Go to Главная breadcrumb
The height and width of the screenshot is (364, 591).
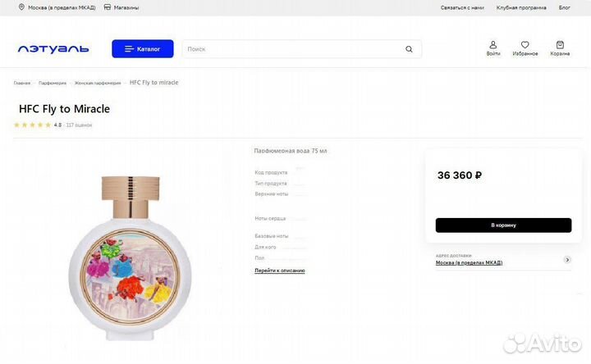(22, 83)
